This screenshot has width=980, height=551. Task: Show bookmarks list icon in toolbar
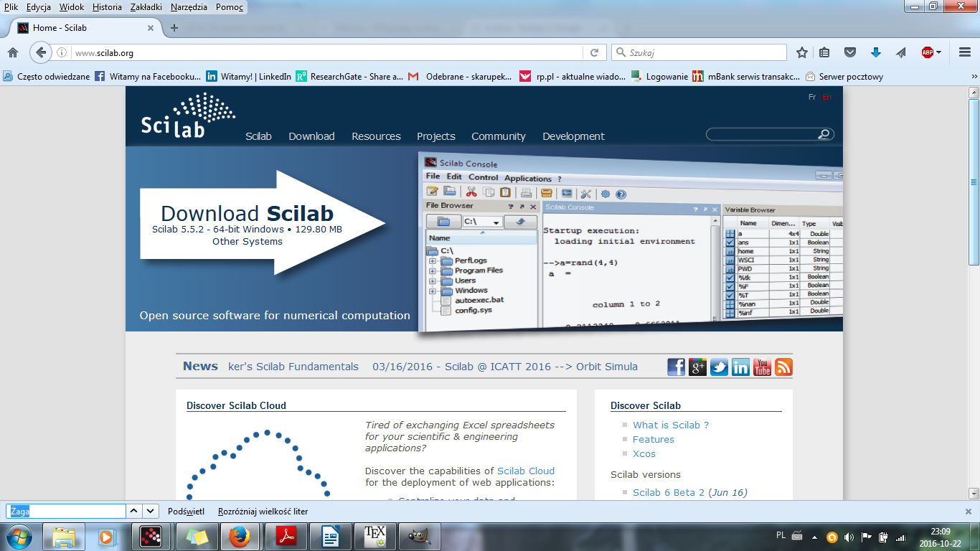(824, 52)
